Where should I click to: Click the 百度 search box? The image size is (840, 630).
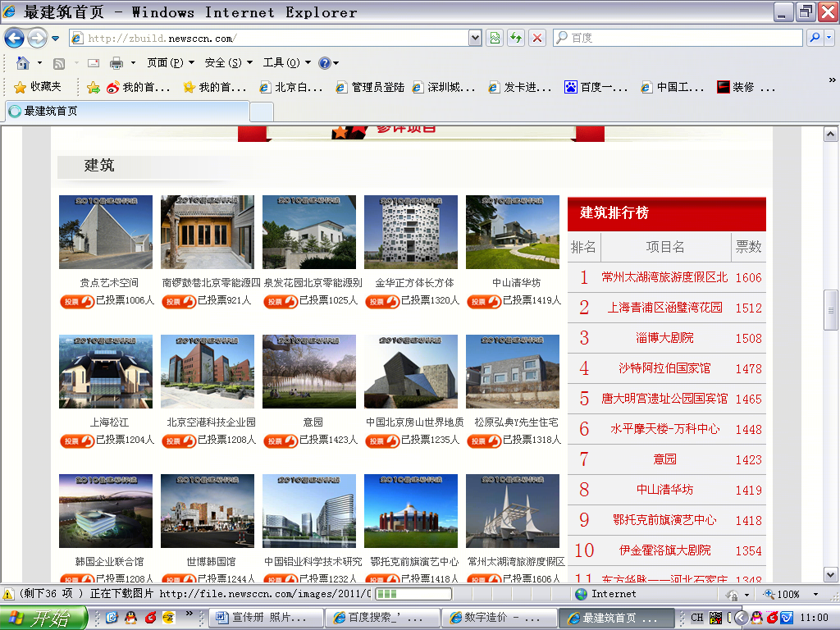coord(678,38)
